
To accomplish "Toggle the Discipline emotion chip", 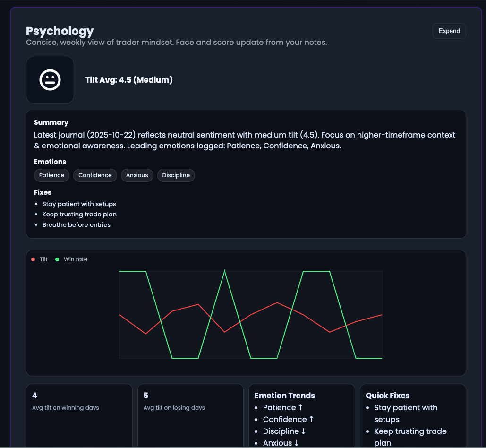I will click(176, 175).
